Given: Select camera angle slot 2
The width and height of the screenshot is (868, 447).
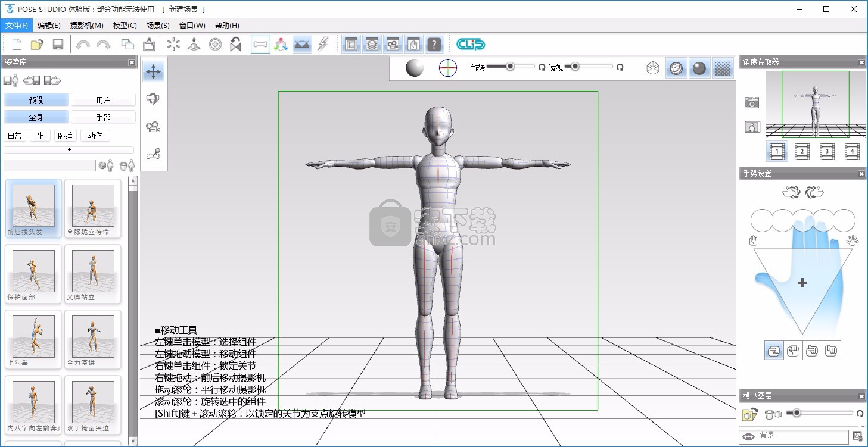Looking at the screenshot, I should (802, 151).
